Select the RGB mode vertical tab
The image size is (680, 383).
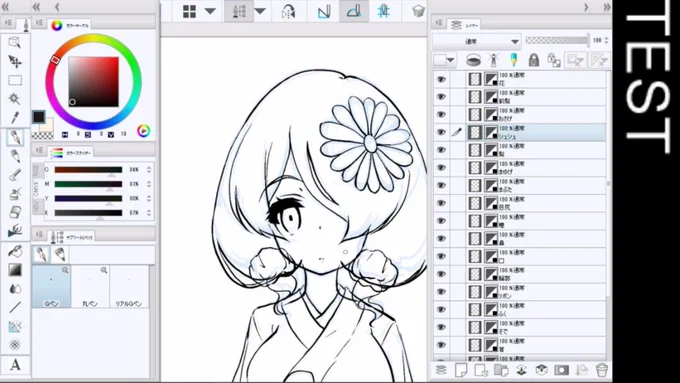point(37,170)
